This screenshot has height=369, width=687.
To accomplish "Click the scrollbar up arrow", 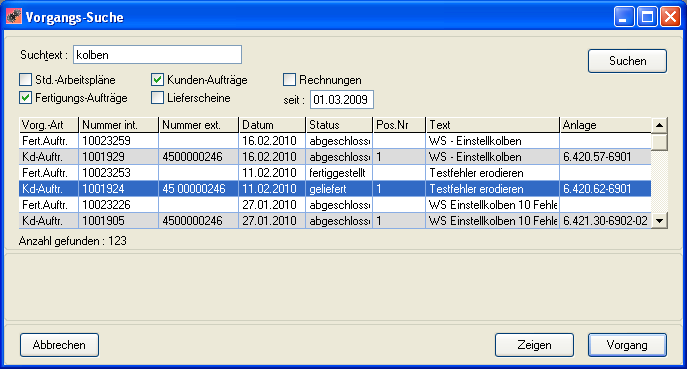I will pyautogui.click(x=659, y=125).
